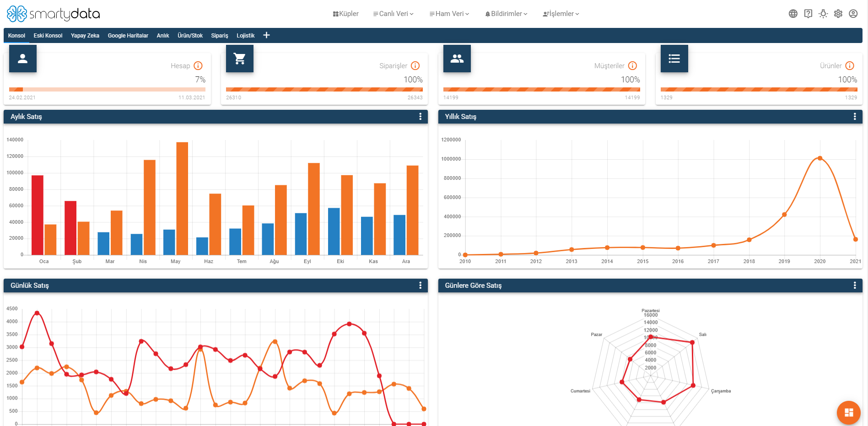
Task: Click the Pazartesi radar axis label
Action: point(651,311)
